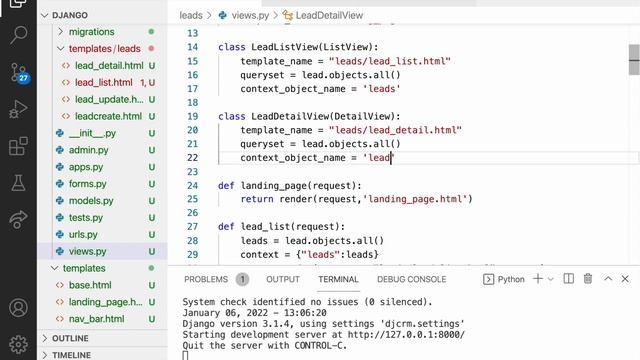Open the Manage gear settings icon

[18, 344]
